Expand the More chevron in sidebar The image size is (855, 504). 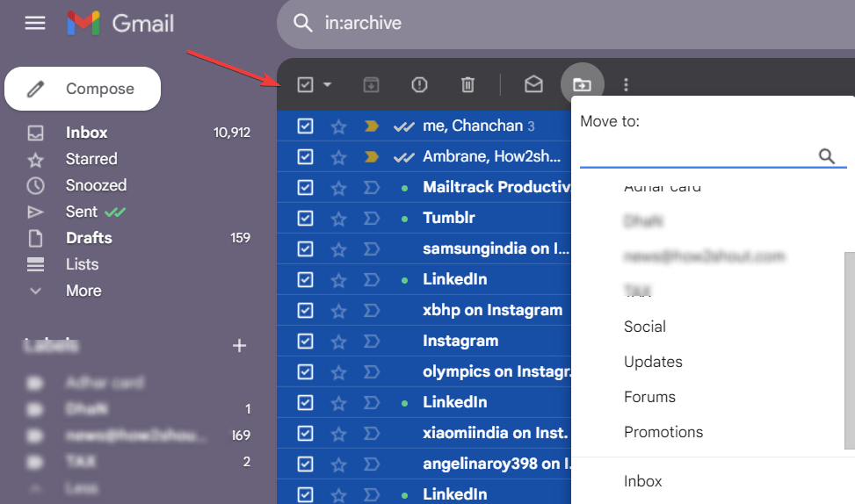[x=35, y=291]
